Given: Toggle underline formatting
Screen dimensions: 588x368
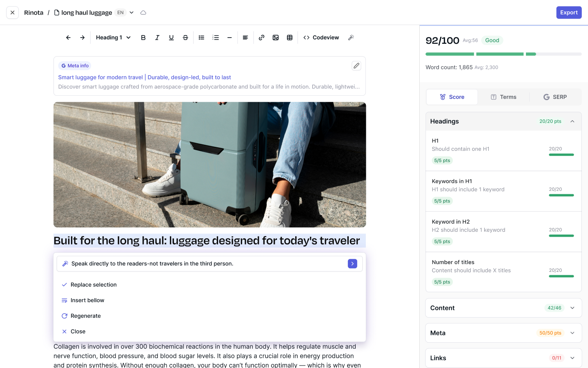Looking at the screenshot, I should pyautogui.click(x=171, y=38).
